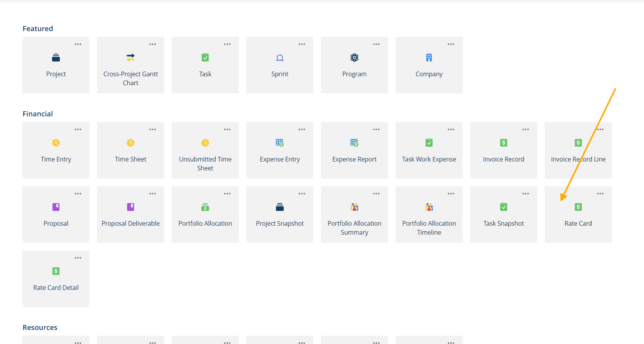Open the ellipsis menu on Project Snapshot card

(x=302, y=194)
